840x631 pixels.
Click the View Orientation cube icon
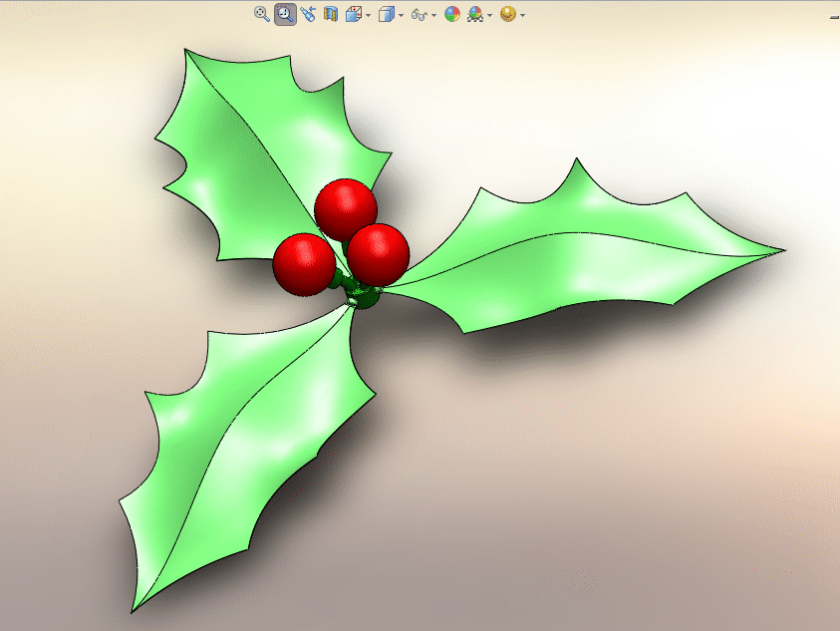point(354,14)
